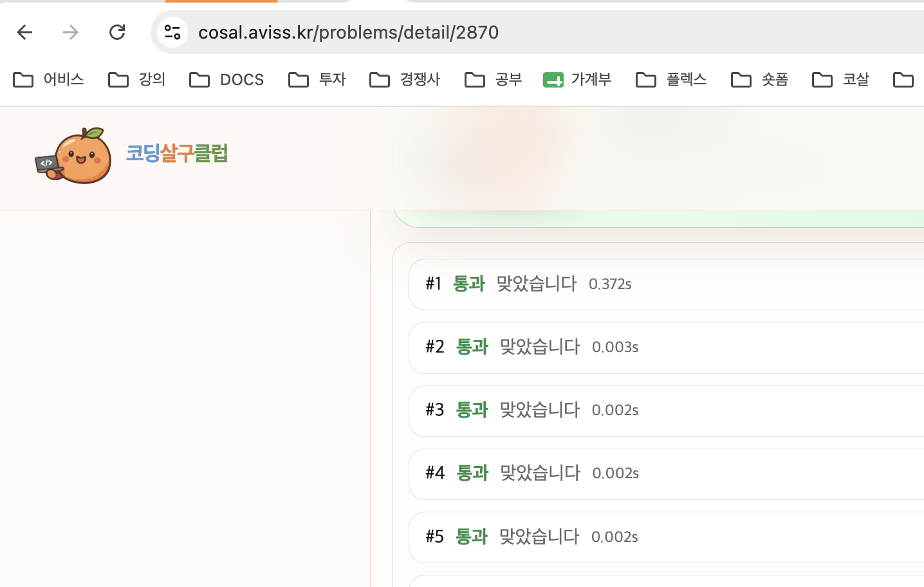924x587 pixels.
Task: Open the 공부 bookmark folder
Action: 494,80
